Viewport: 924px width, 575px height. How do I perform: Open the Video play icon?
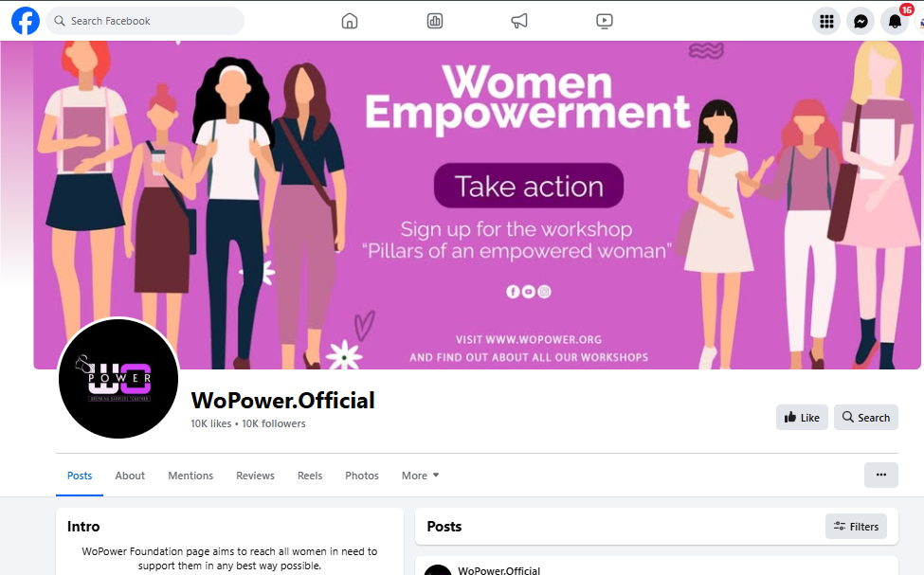604,21
